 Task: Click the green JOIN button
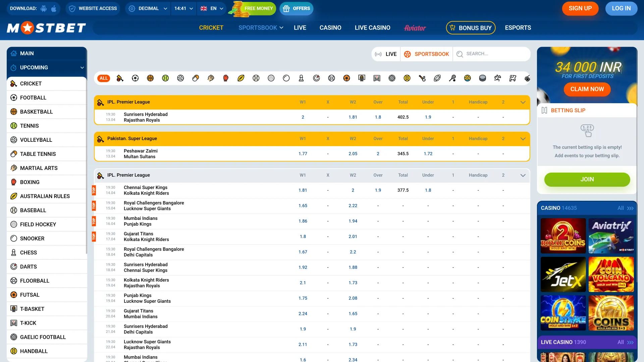coord(587,180)
